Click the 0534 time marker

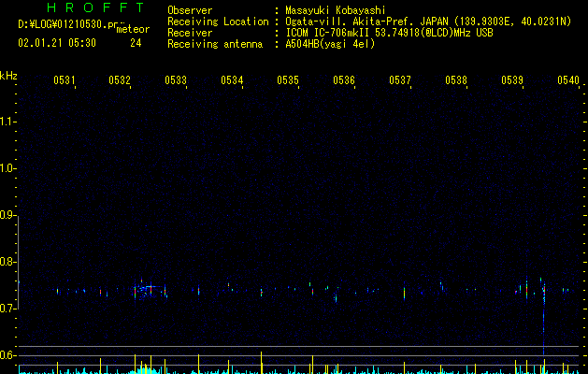(232, 79)
